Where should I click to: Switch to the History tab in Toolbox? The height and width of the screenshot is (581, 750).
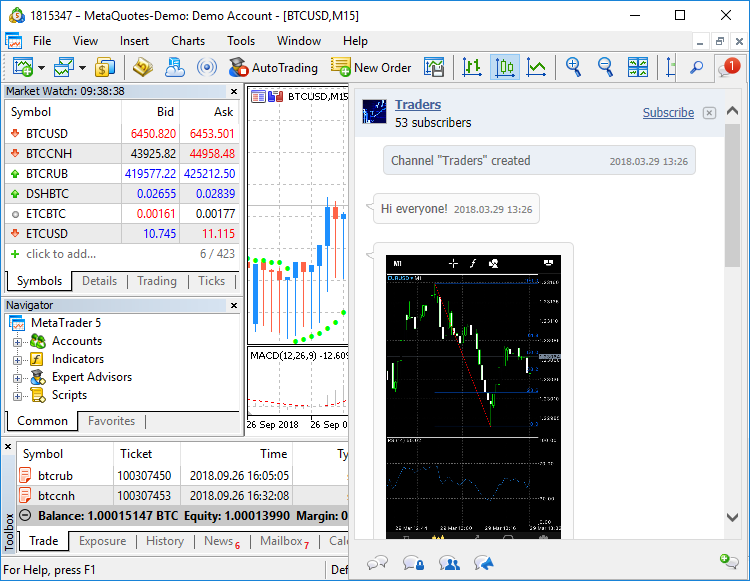point(165,541)
